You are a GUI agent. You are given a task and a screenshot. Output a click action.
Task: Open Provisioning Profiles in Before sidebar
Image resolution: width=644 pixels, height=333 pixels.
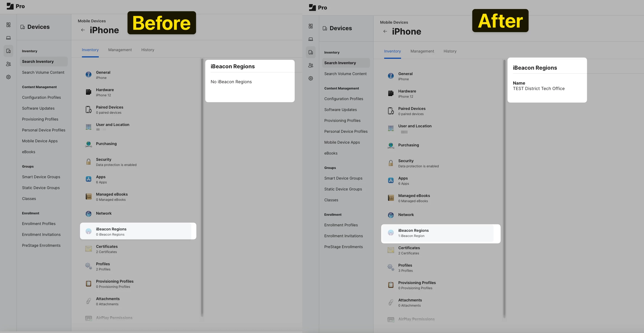40,119
